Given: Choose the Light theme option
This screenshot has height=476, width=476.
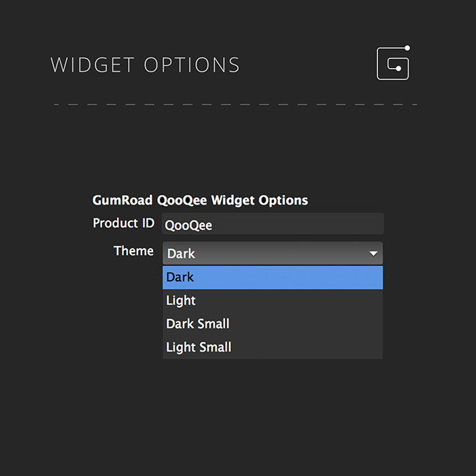Looking at the screenshot, I should tap(273, 301).
